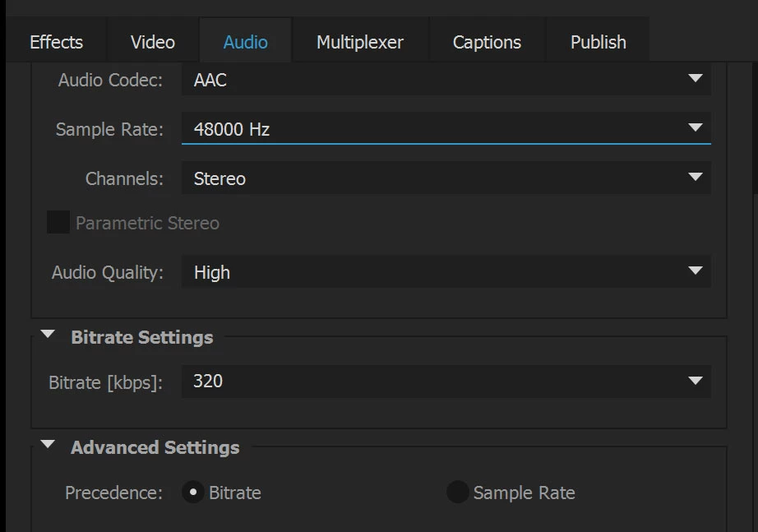Click the Audio Quality dropdown arrow icon
This screenshot has height=532, width=758.
tap(696, 271)
